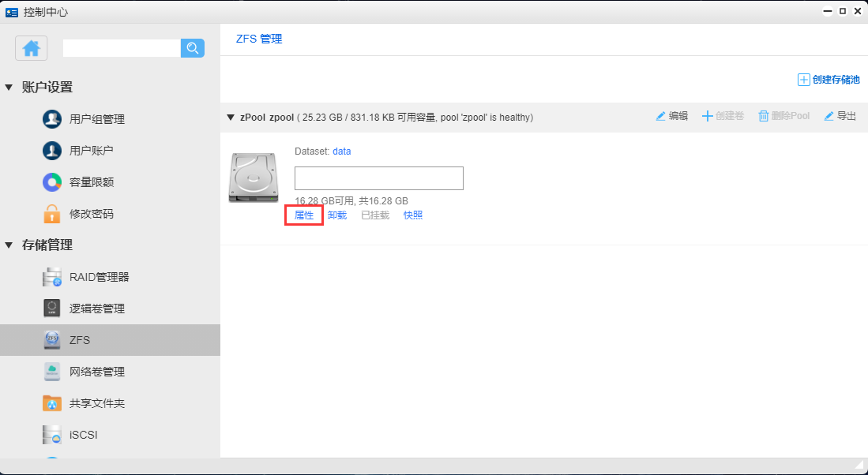
Task: Maximize the 控制中心 window
Action: pyautogui.click(x=843, y=11)
